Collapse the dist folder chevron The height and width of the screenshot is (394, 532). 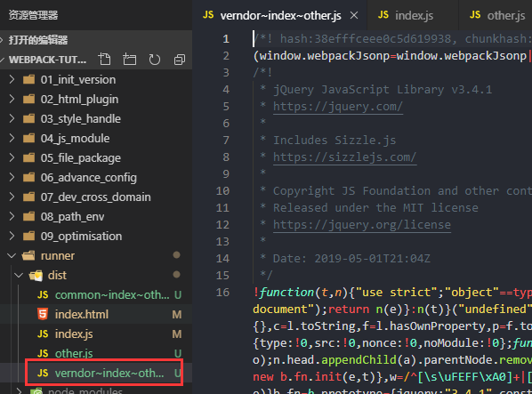(x=19, y=276)
